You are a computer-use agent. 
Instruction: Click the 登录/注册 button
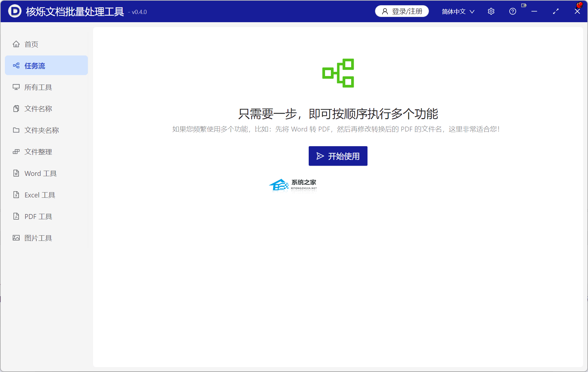click(x=402, y=11)
